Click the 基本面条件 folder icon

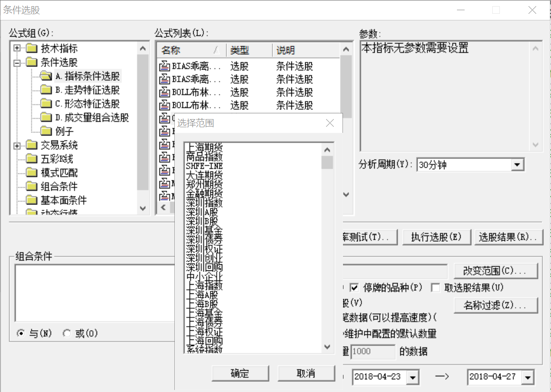tap(32, 200)
